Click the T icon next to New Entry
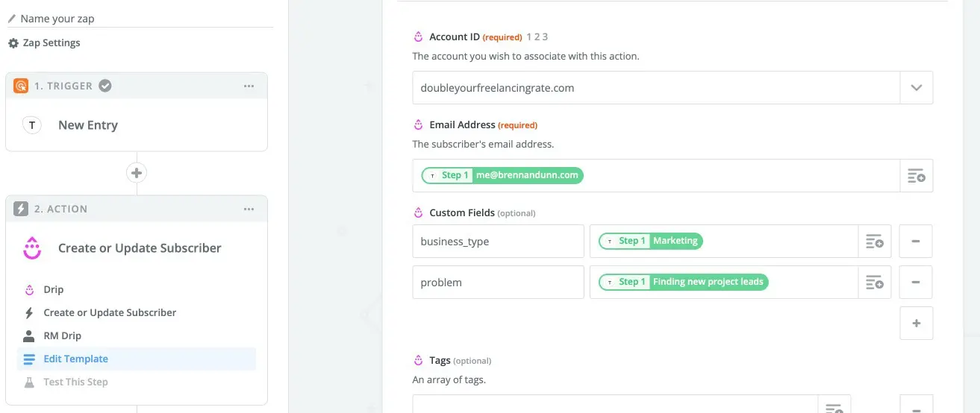 pos(31,125)
